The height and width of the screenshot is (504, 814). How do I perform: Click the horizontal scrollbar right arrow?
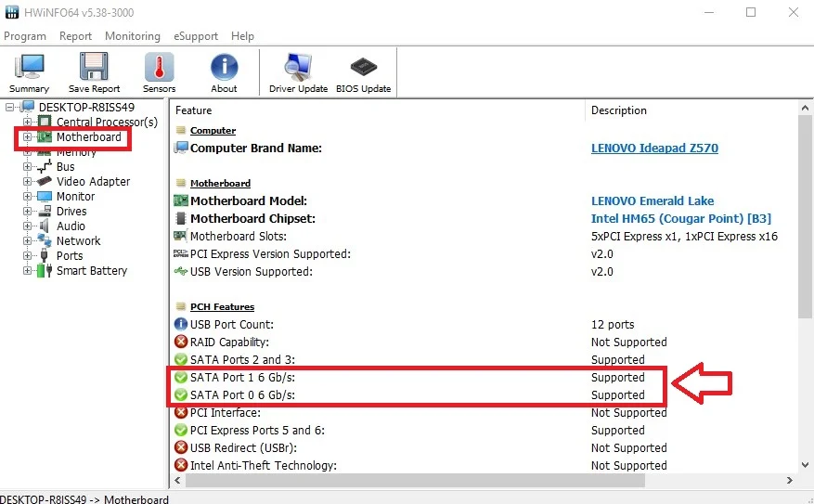[790, 481]
